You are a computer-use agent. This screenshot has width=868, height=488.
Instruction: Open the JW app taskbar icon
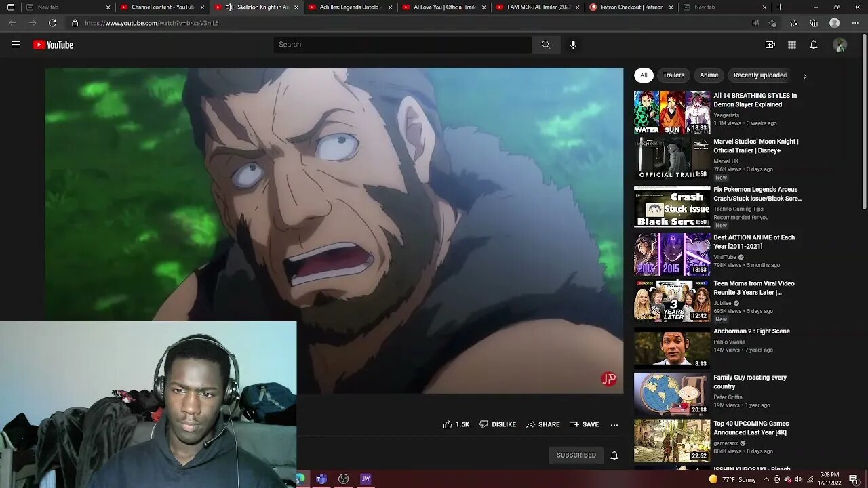tap(366, 479)
